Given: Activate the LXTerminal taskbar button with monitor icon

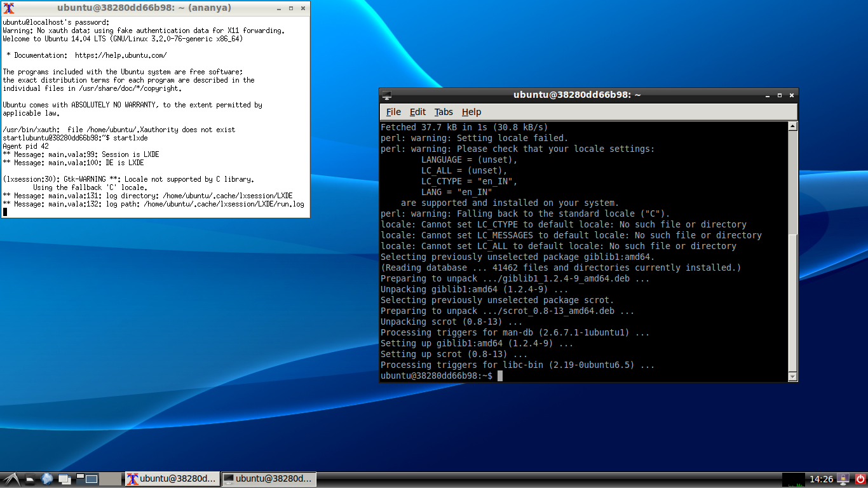Looking at the screenshot, I should (268, 479).
